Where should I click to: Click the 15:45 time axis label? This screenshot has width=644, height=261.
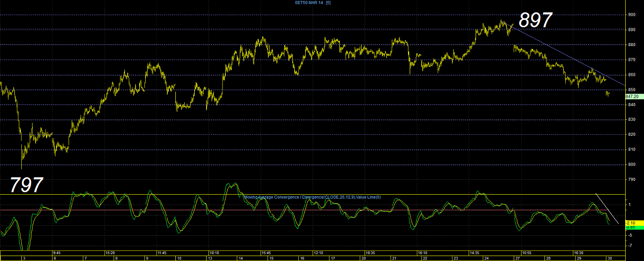pyautogui.click(x=266, y=253)
